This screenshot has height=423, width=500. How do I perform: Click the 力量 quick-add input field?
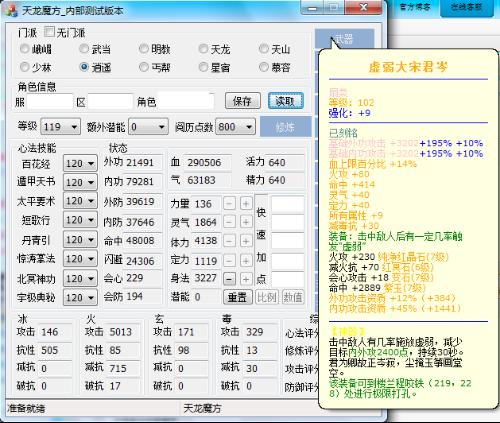pyautogui.click(x=287, y=204)
